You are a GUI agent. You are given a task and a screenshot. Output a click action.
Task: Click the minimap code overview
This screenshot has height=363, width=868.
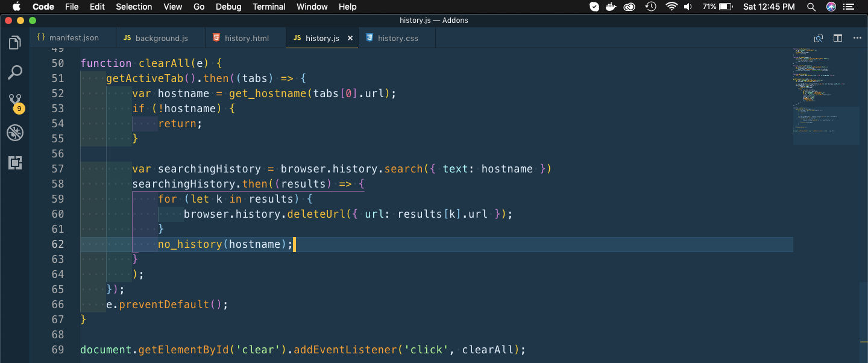point(826,96)
